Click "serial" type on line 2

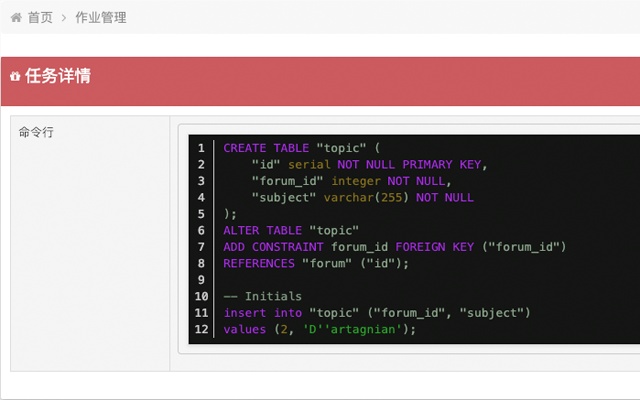click(x=309, y=164)
